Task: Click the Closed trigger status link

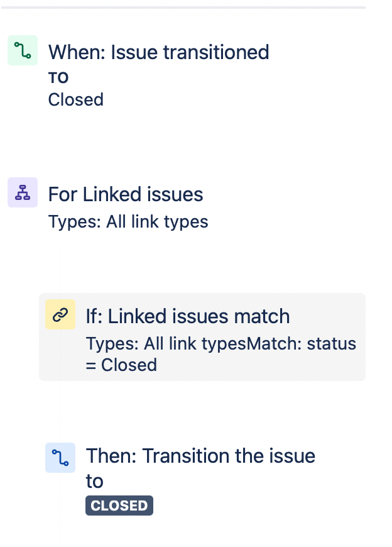Action: (x=75, y=99)
